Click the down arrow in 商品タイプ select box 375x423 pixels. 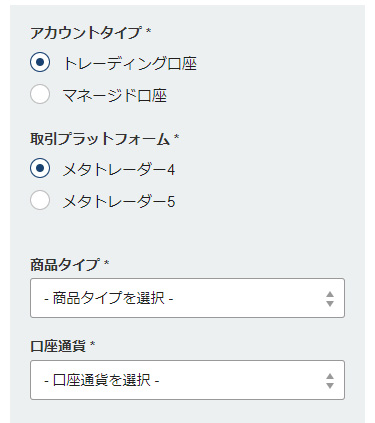[x=330, y=304]
